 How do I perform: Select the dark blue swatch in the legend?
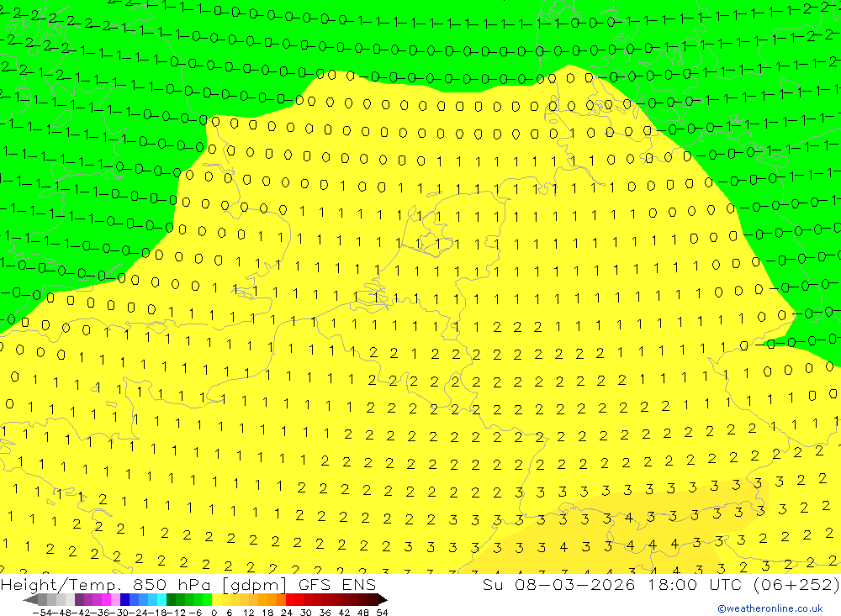pyautogui.click(x=125, y=600)
